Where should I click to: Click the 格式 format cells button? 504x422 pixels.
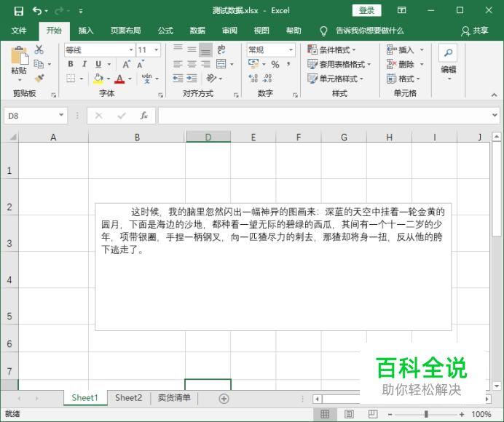click(403, 79)
